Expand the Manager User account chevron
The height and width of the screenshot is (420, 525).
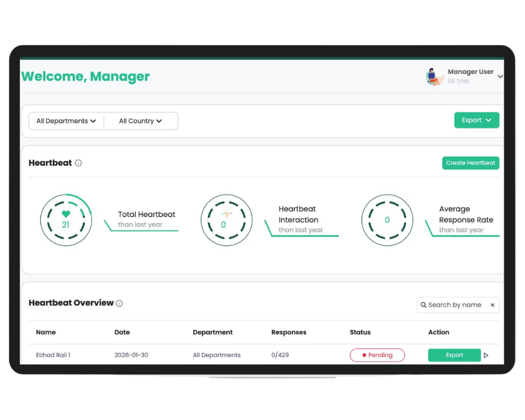click(x=500, y=77)
